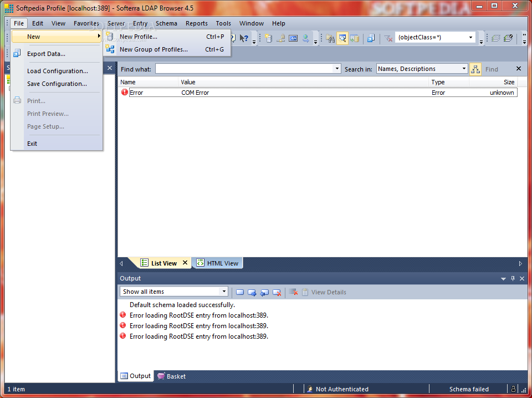Click the right tab scroll arrow
Image resolution: width=532 pixels, height=398 pixels.
[520, 263]
